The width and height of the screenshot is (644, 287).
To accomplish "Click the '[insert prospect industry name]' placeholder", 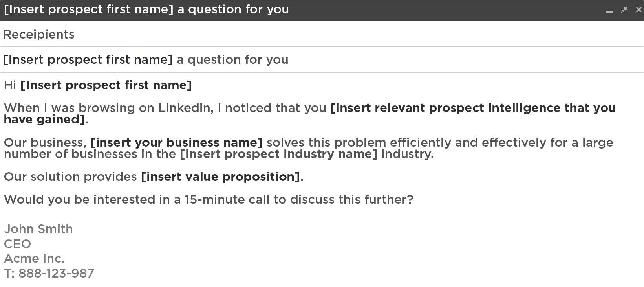I will pos(278,154).
